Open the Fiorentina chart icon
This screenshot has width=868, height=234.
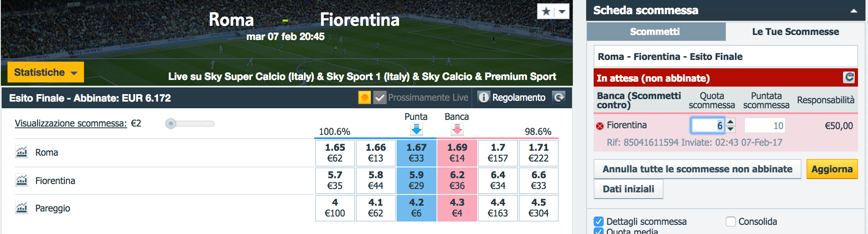22,180
